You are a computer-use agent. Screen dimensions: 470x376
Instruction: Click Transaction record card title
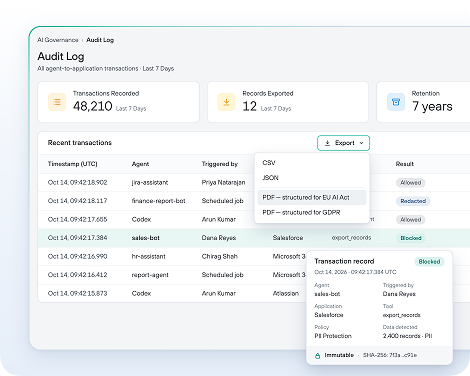[344, 261]
